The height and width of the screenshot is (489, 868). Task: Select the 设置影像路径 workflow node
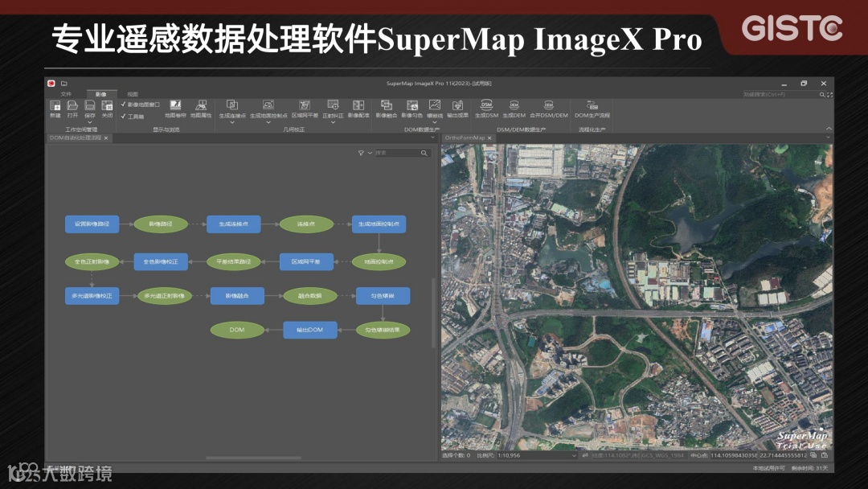point(92,224)
